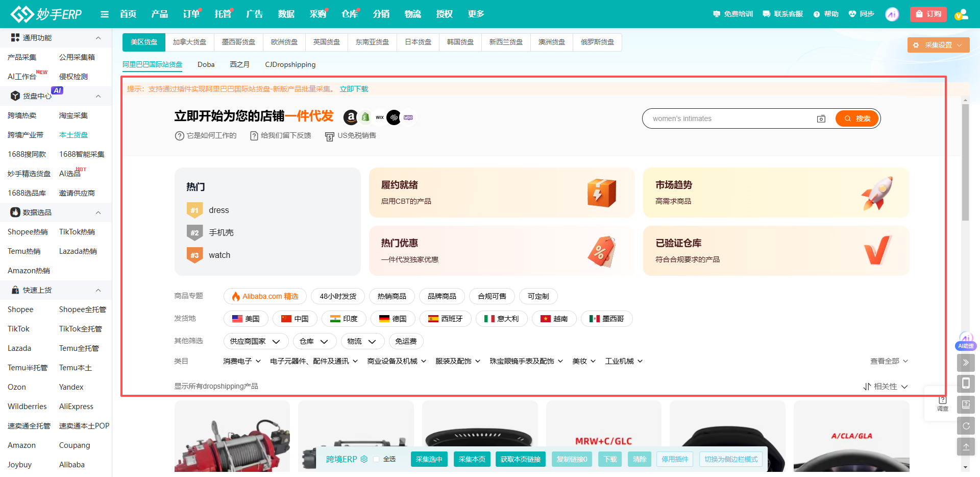Expand the 消费电子 category menu
Image resolution: width=980 pixels, height=477 pixels.
pyautogui.click(x=242, y=361)
